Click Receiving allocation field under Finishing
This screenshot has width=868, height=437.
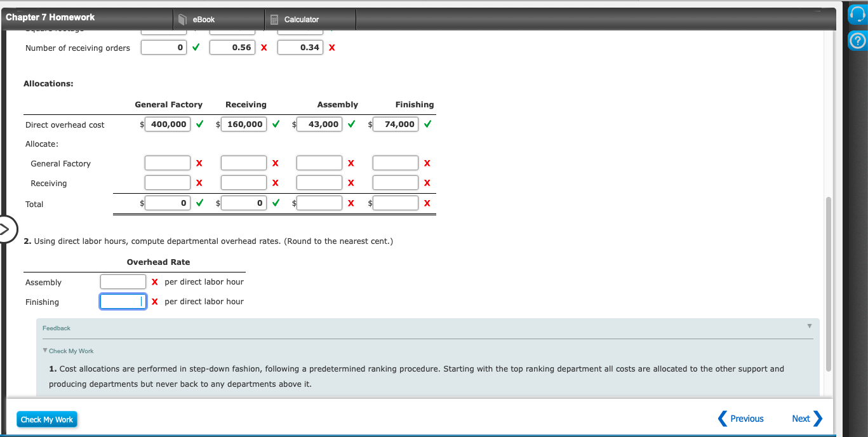pyautogui.click(x=396, y=183)
